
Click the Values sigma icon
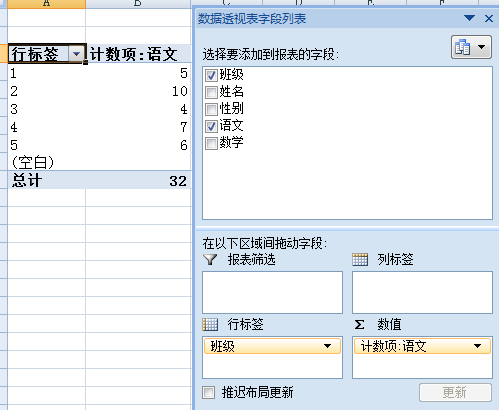(x=359, y=324)
